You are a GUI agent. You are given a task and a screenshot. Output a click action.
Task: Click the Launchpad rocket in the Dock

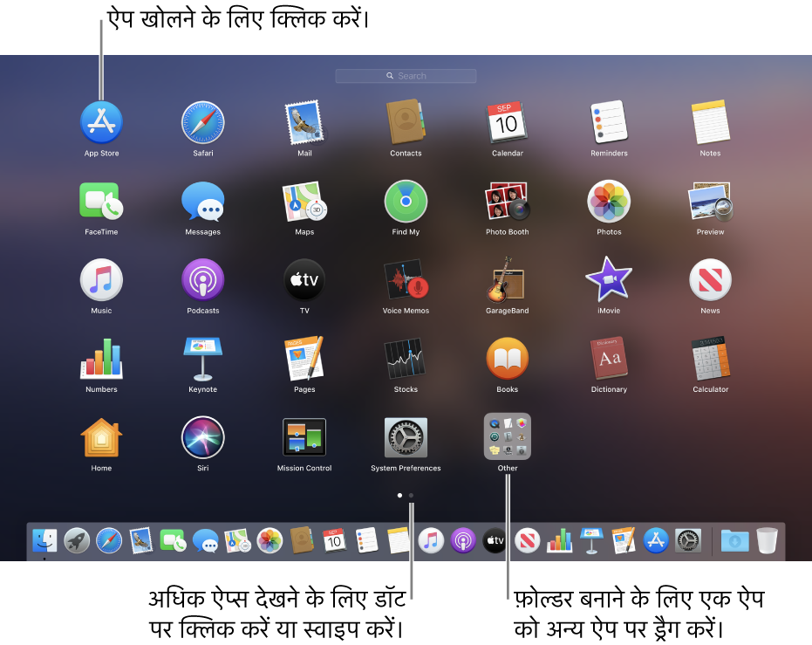click(77, 541)
